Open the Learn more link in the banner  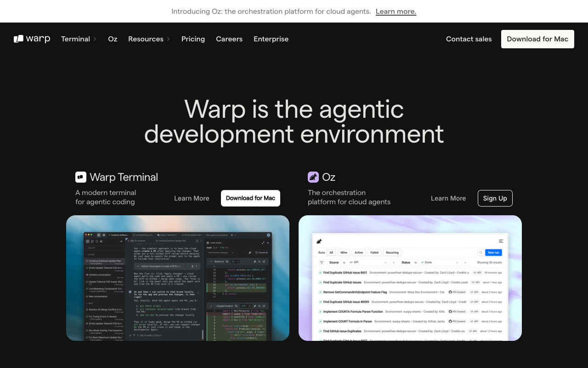tap(396, 11)
